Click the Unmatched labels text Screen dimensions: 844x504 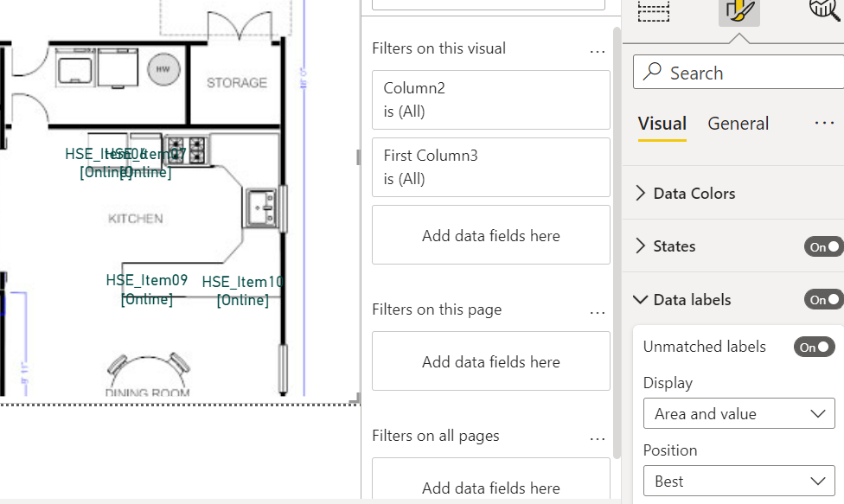704,347
